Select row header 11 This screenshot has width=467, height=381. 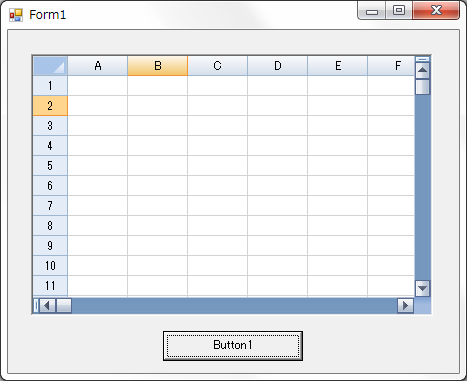(x=50, y=286)
